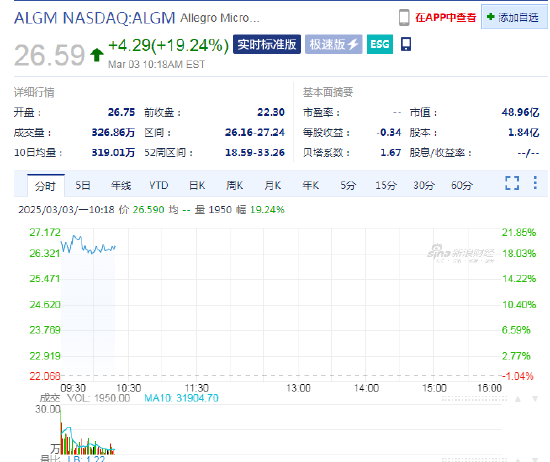Image resolution: width=550 pixels, height=462 pixels.
Task: Select the 30分 interval tab
Action: click(x=424, y=185)
